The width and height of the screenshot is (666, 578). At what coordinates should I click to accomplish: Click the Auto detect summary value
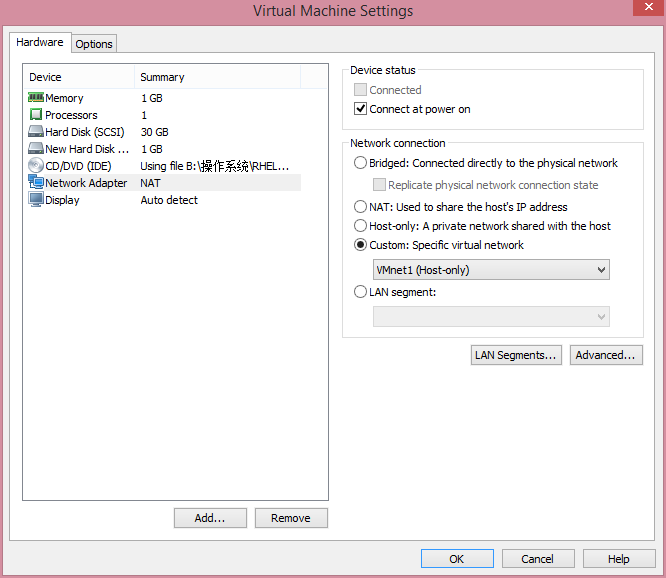point(169,200)
